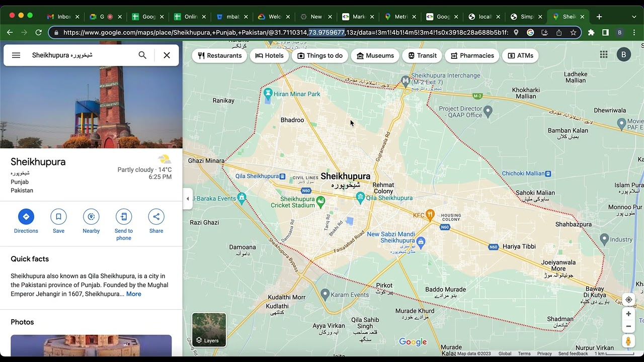Screen dimensions: 644x362
Task: Get Directions to Sheikhupura
Action: coord(26,221)
